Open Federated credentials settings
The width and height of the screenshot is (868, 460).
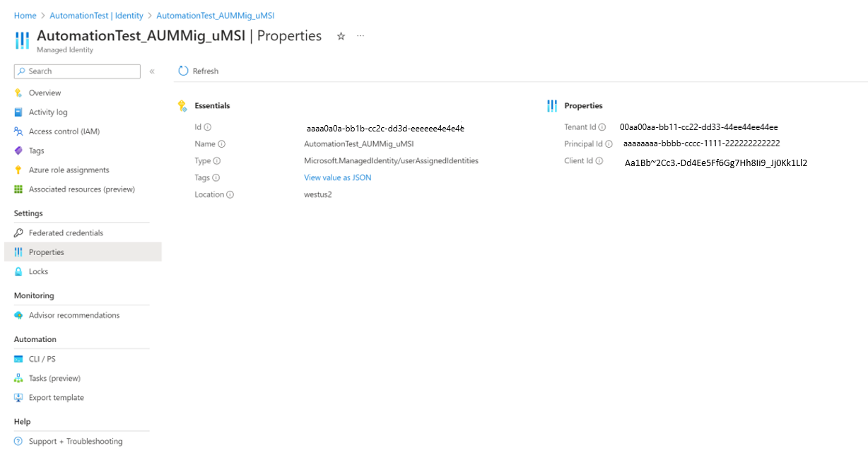point(66,232)
